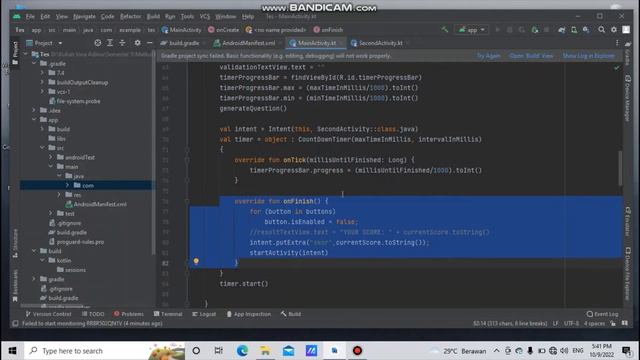Open the Refactor menu
The height and width of the screenshot is (360, 640).
(130, 16)
